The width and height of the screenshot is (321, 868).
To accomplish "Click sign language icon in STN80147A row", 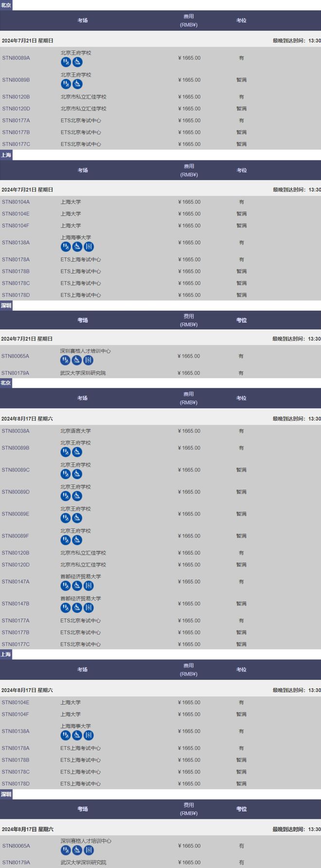I will point(66,585).
